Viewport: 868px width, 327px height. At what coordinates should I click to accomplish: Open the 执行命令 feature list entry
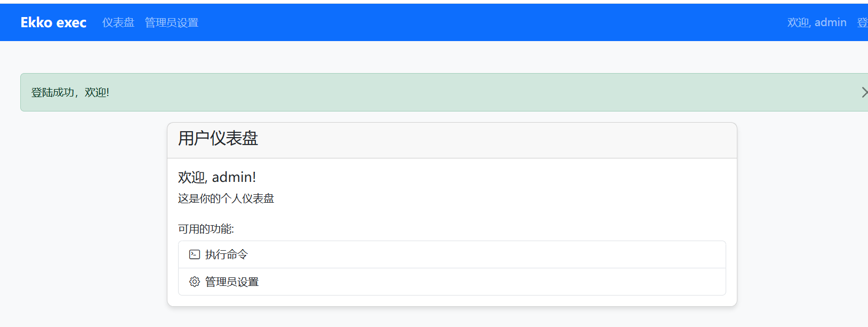pos(227,254)
